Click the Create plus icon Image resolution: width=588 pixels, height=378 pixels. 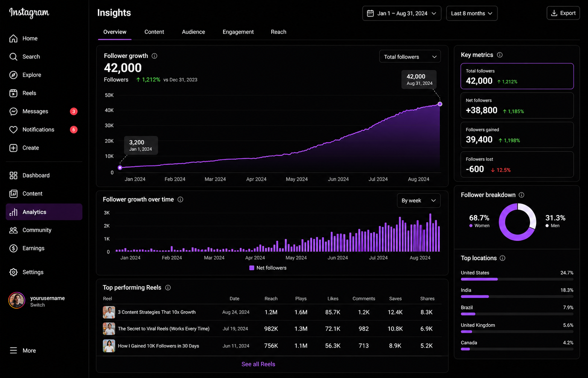click(x=14, y=148)
